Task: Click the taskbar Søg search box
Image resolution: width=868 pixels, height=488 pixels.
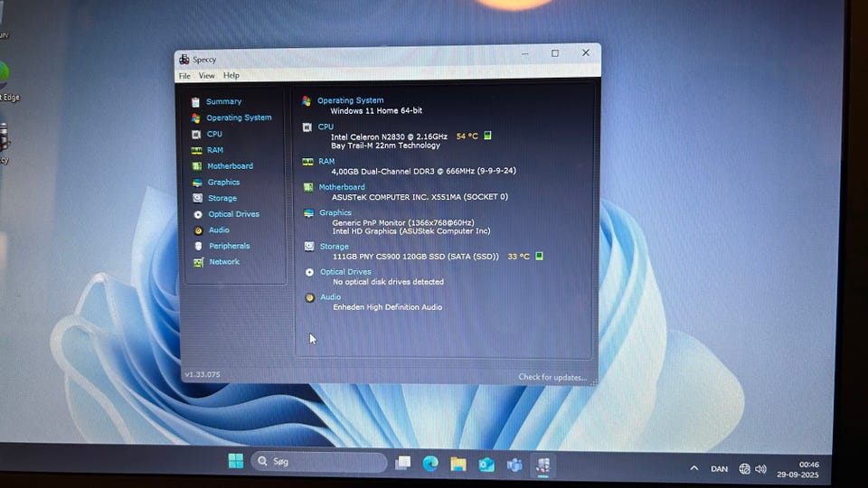Action: [x=319, y=462]
